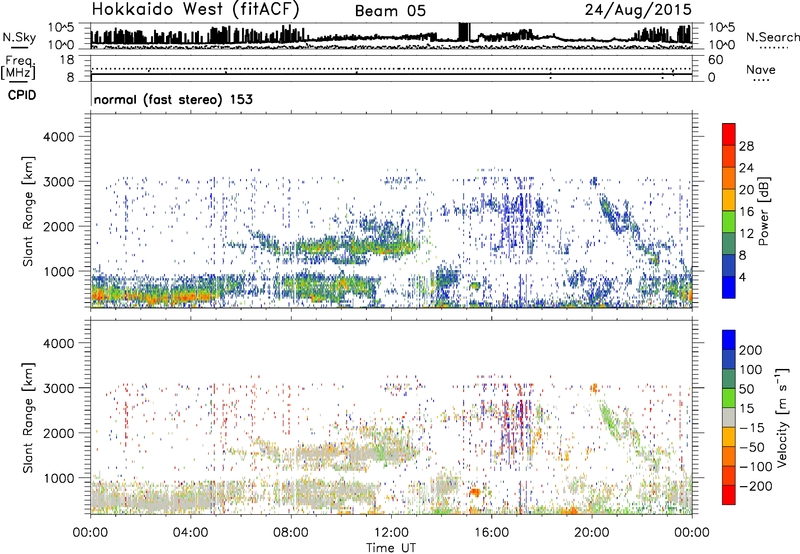Click the "N.Search" legend label
This screenshot has height=554, width=800.
[x=772, y=37]
